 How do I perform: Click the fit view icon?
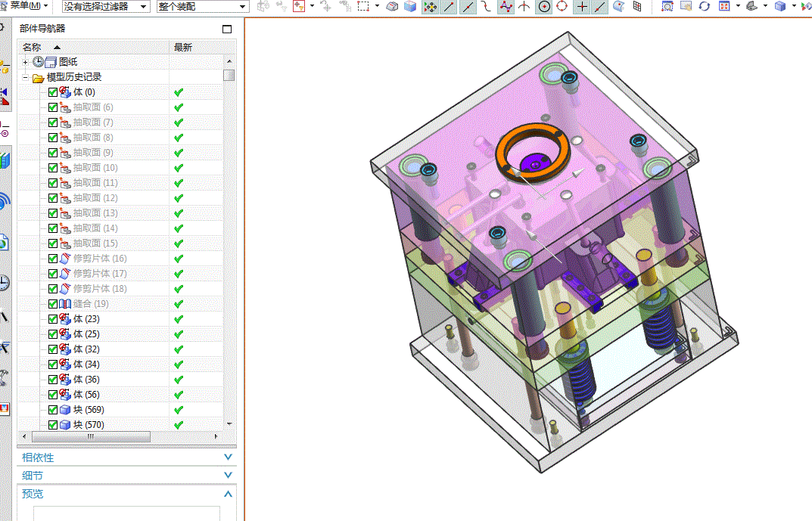point(724,6)
